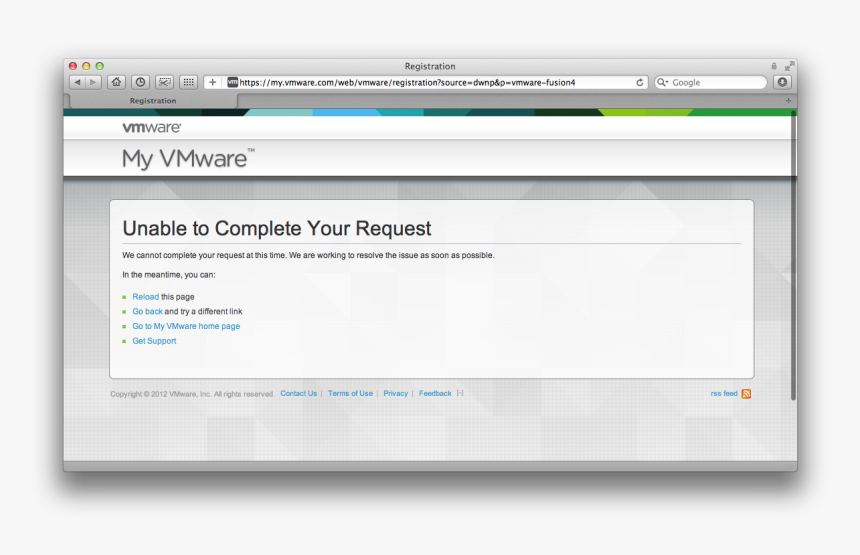Click the browser back arrow button
The width and height of the screenshot is (860, 555).
77,82
